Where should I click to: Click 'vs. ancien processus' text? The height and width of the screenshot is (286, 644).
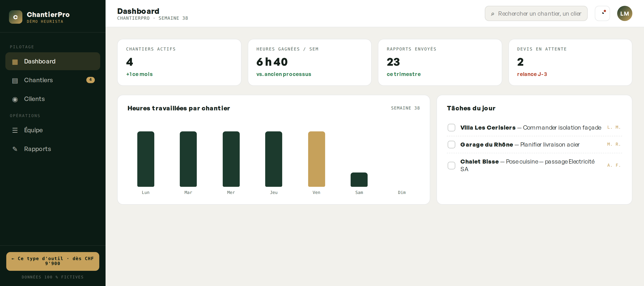pos(284,74)
